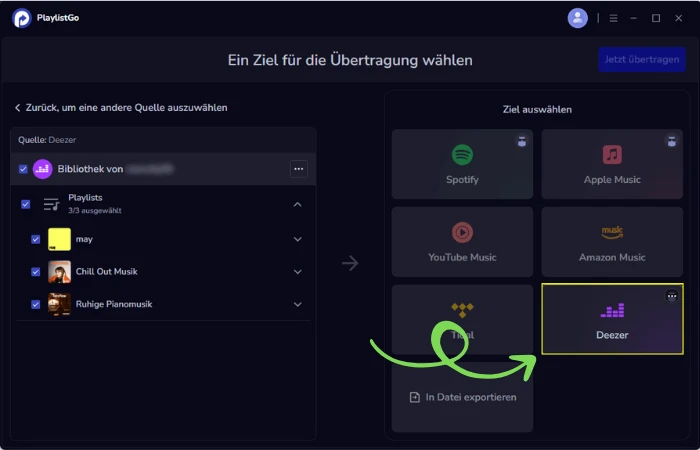
Task: Click the Chill Out Musik cover thumbnail
Action: pyautogui.click(x=59, y=272)
